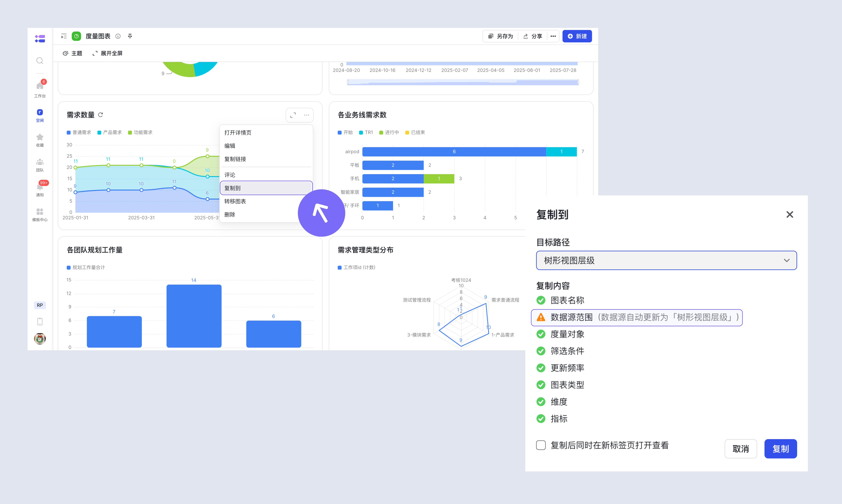Choose 复制到 from the context menu
842x504 pixels.
266,188
